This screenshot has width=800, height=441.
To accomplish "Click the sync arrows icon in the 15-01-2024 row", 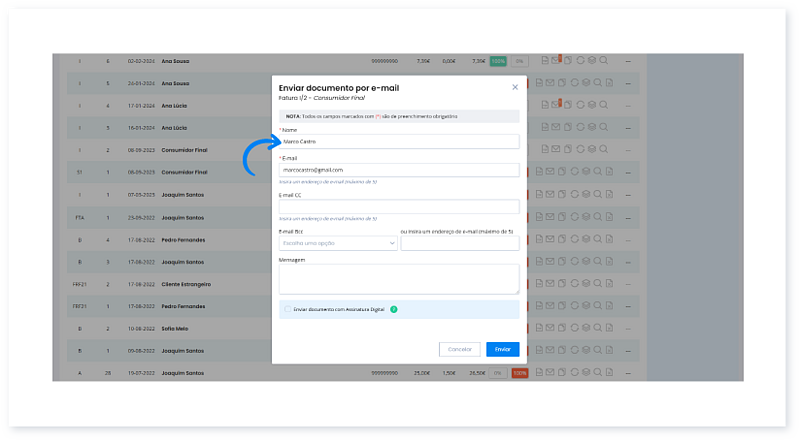I will (579, 128).
